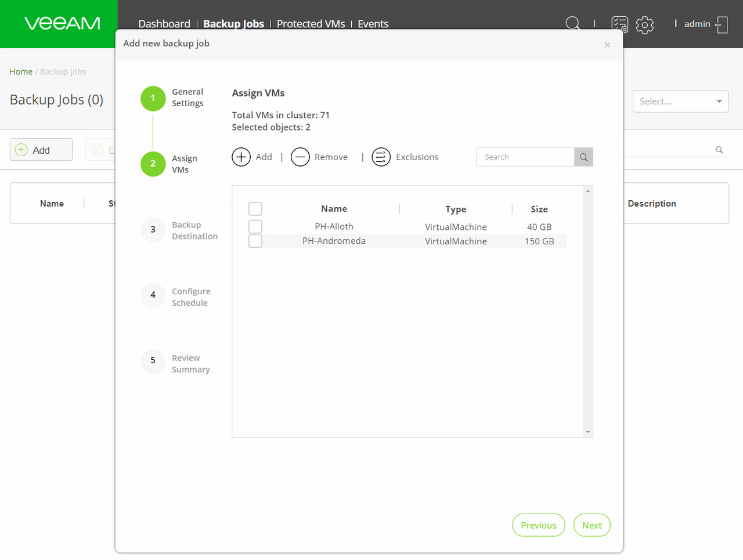The image size is (743, 560).
Task: Click the Backup Jobs breadcrumb
Action: click(63, 71)
